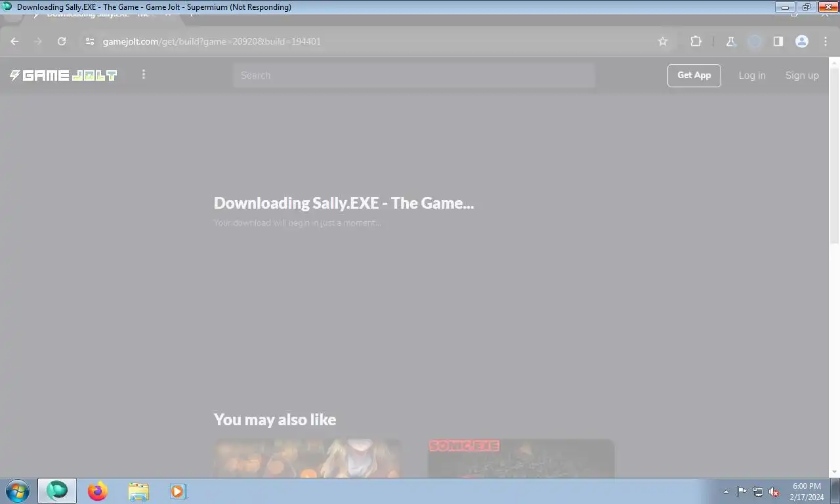This screenshot has width=840, height=504.
Task: Open the Game Jolt three-dot menu
Action: [x=144, y=75]
